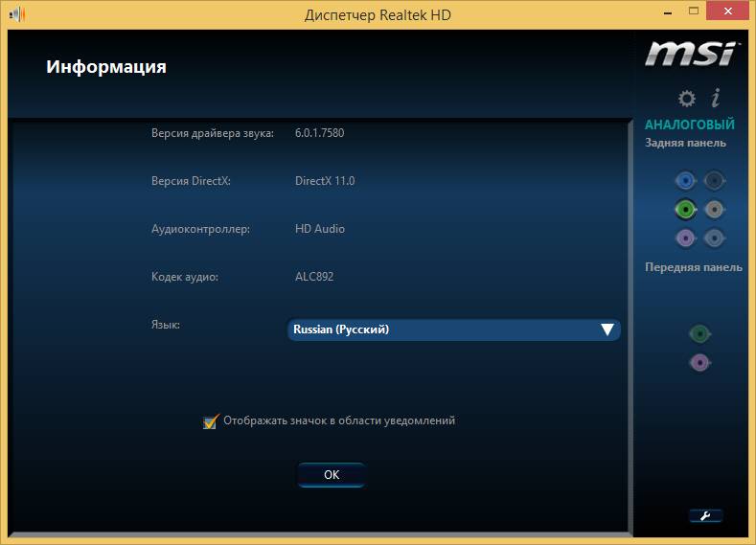
Task: Maximize the Realtek HD window
Action: click(694, 11)
